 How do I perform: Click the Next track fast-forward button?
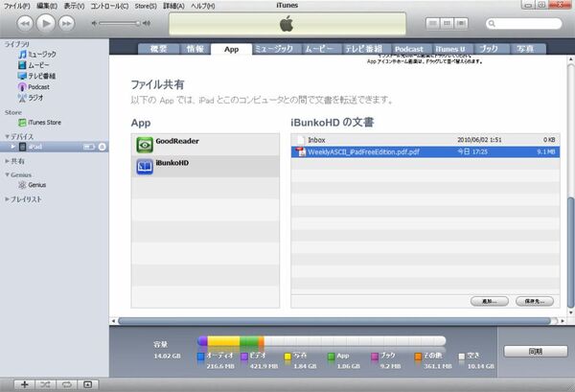tap(67, 23)
